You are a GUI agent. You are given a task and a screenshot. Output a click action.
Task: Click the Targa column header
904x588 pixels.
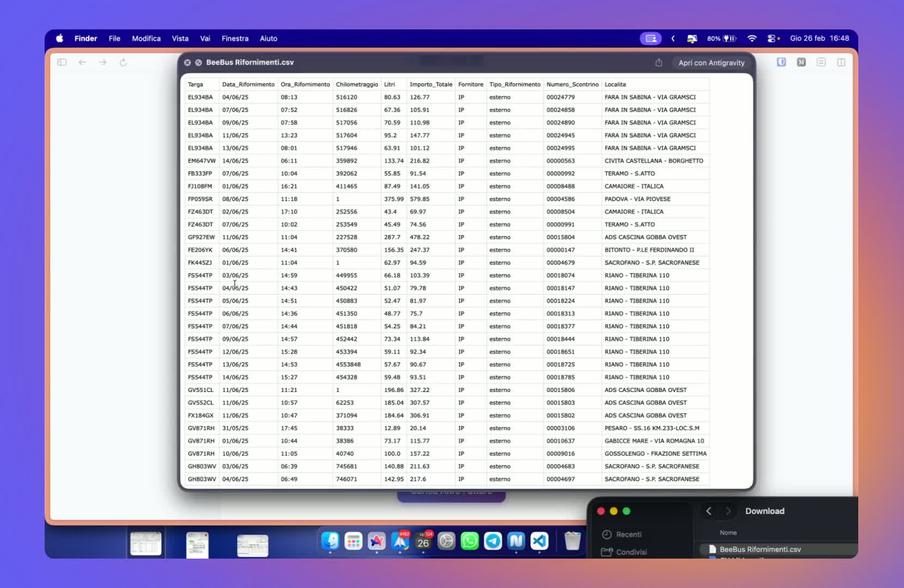tap(196, 84)
